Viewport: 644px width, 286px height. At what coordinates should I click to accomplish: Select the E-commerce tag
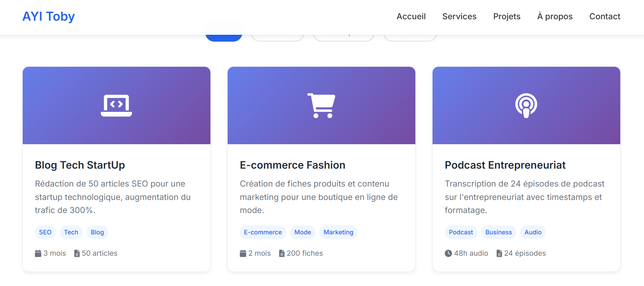(263, 232)
